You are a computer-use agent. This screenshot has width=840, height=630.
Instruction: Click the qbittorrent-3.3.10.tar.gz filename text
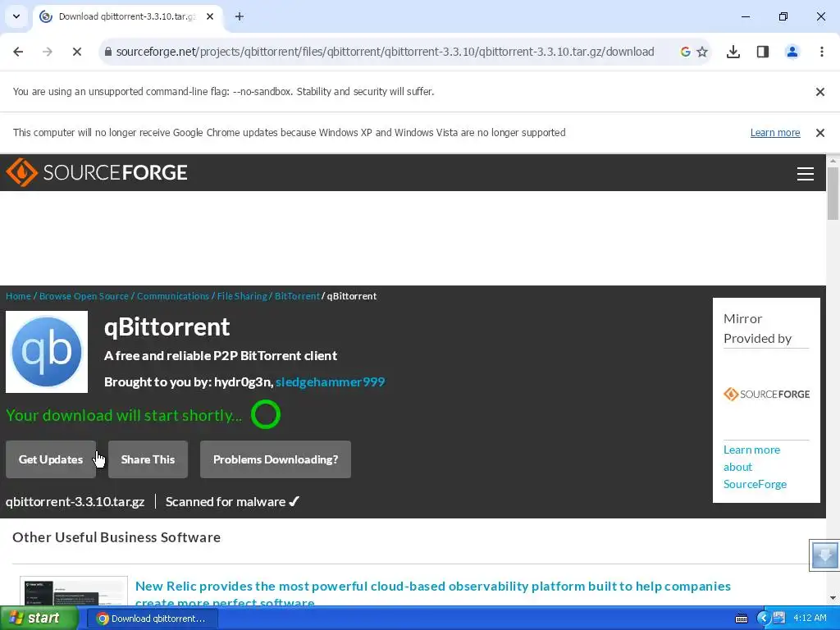tap(75, 502)
